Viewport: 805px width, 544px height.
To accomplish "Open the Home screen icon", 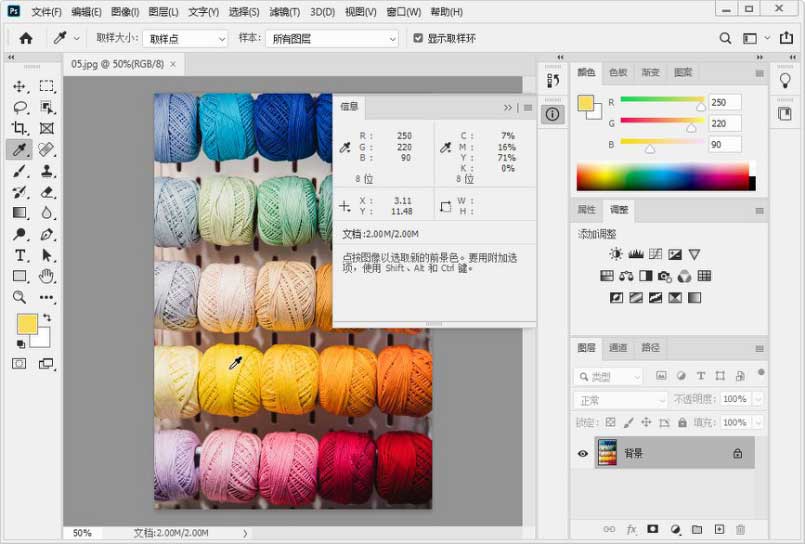I will click(26, 38).
